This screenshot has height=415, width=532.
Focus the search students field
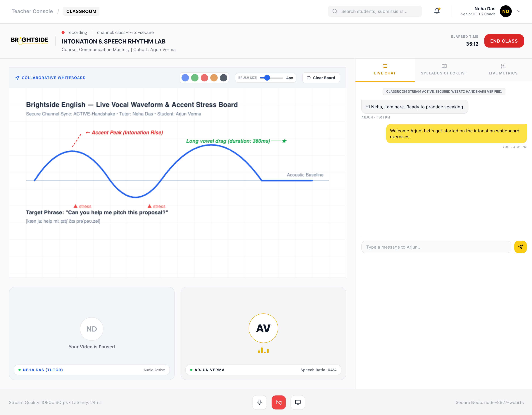(x=375, y=11)
